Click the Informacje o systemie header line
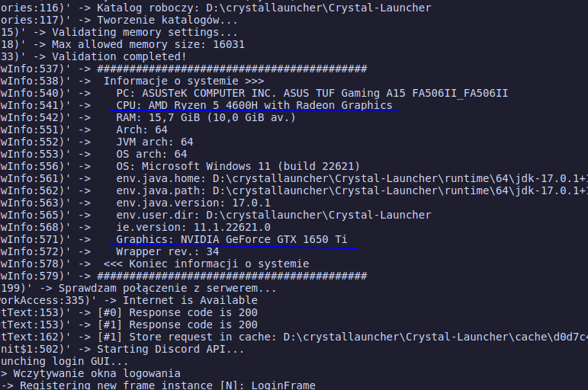Image resolution: width=588 pixels, height=390 pixels. [184, 81]
